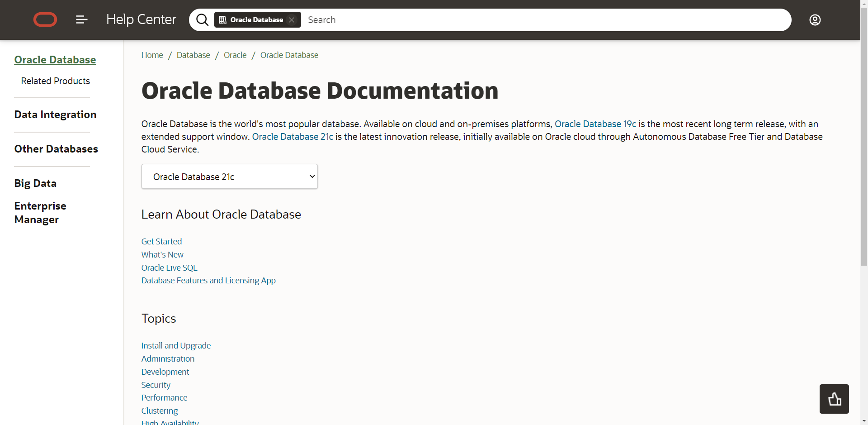Open the Security topic
This screenshot has width=868, height=425.
[156, 385]
